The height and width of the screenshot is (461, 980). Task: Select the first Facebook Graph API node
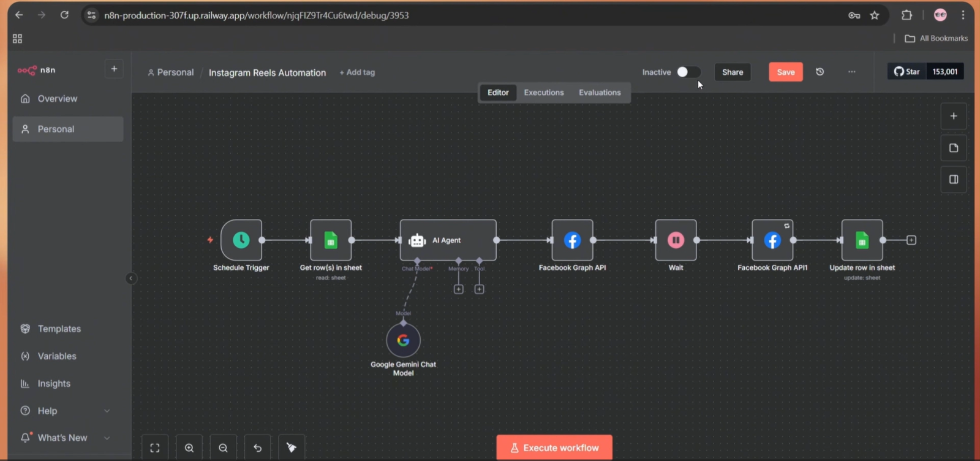tap(572, 240)
